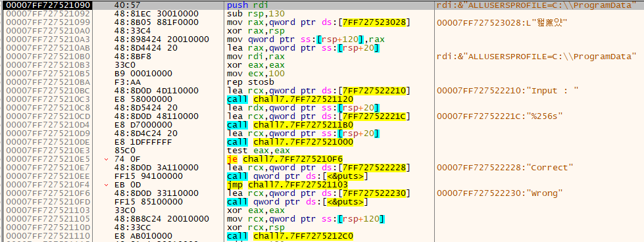Click 'call chall7.7FF727521000' instruction
Image resolution: width=644 pixels, height=242 pixels.
click(x=290, y=143)
